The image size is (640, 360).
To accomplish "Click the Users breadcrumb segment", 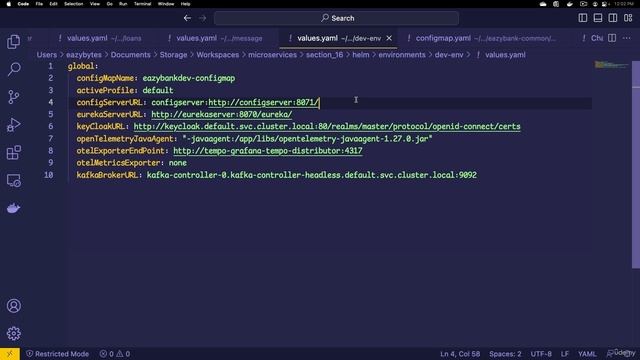I will [x=47, y=55].
